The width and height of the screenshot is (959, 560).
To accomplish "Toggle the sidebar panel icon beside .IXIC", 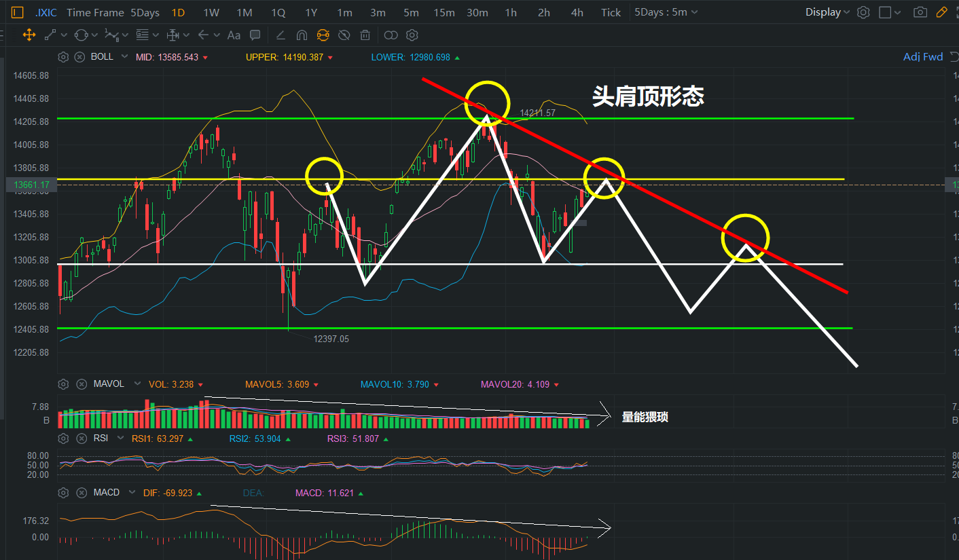I will (18, 12).
